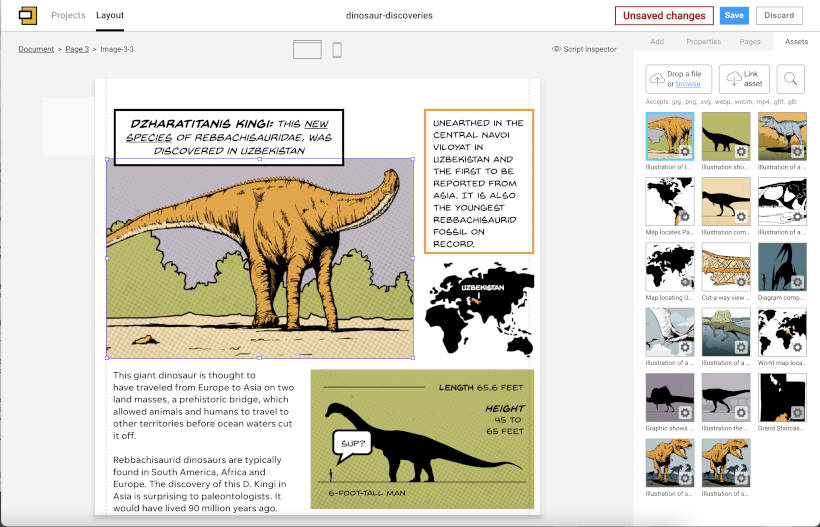Viewport: 820px width, 527px height.
Task: Click the upload cloud icon beside Drop a file
Action: [657, 79]
